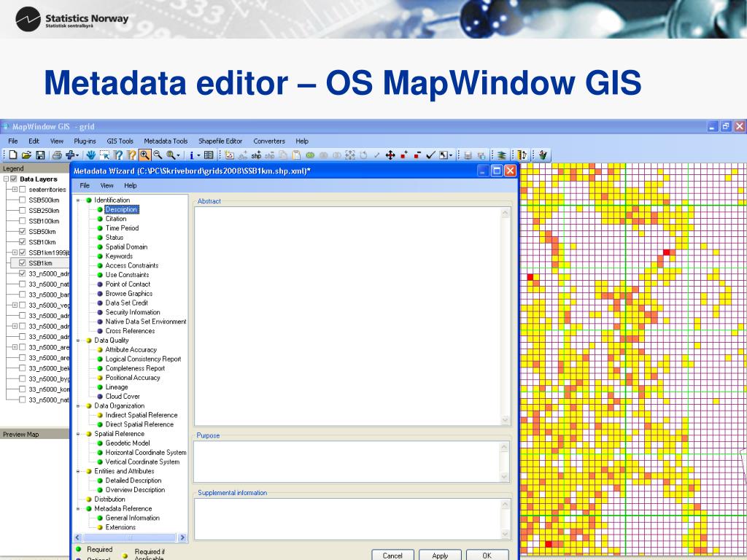Click the blue plus Add Layer icon

pyautogui.click(x=71, y=155)
